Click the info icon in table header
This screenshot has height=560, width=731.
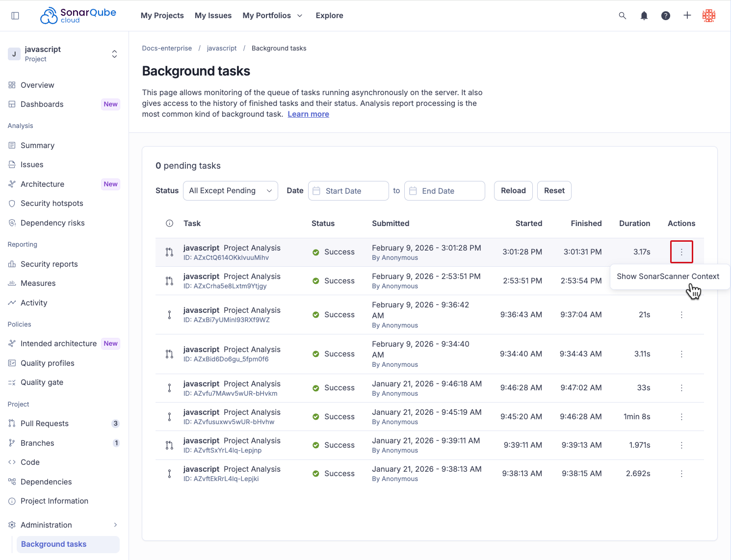(170, 224)
